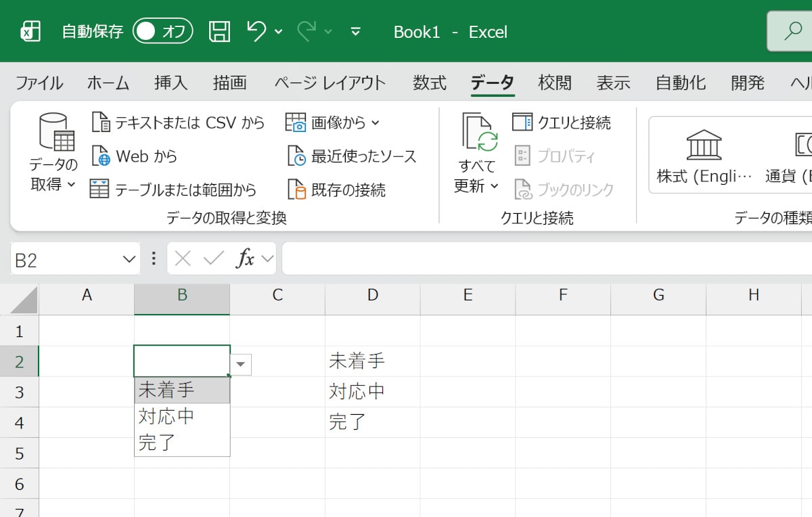Import data From Text or CSV
This screenshot has height=517, width=812.
179,122
